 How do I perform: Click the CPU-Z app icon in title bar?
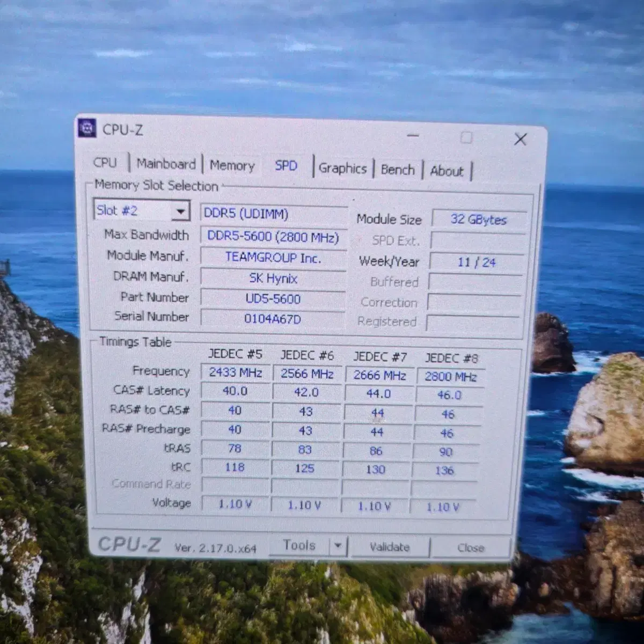point(87,128)
